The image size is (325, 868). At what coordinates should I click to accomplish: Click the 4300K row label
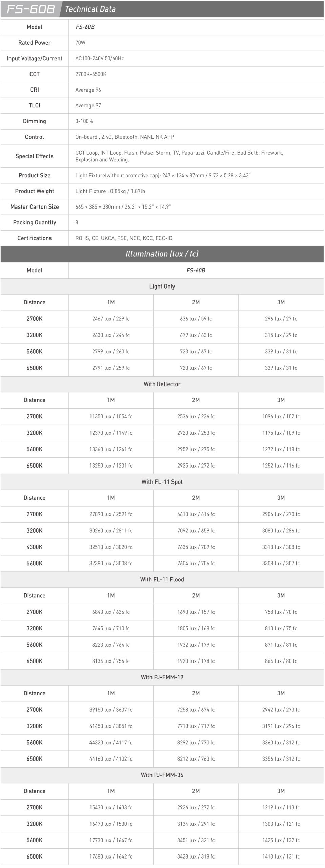35,547
